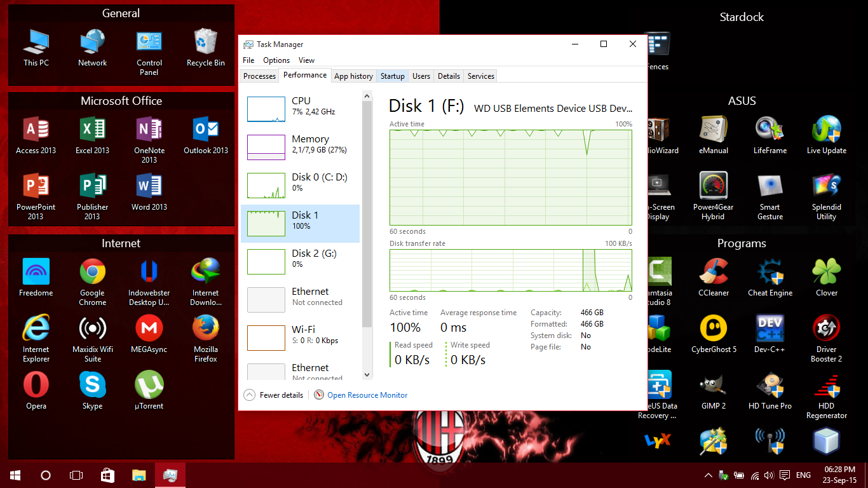Screen dimensions: 868x488
Task: Open the Action Center notification icon
Action: (785, 475)
